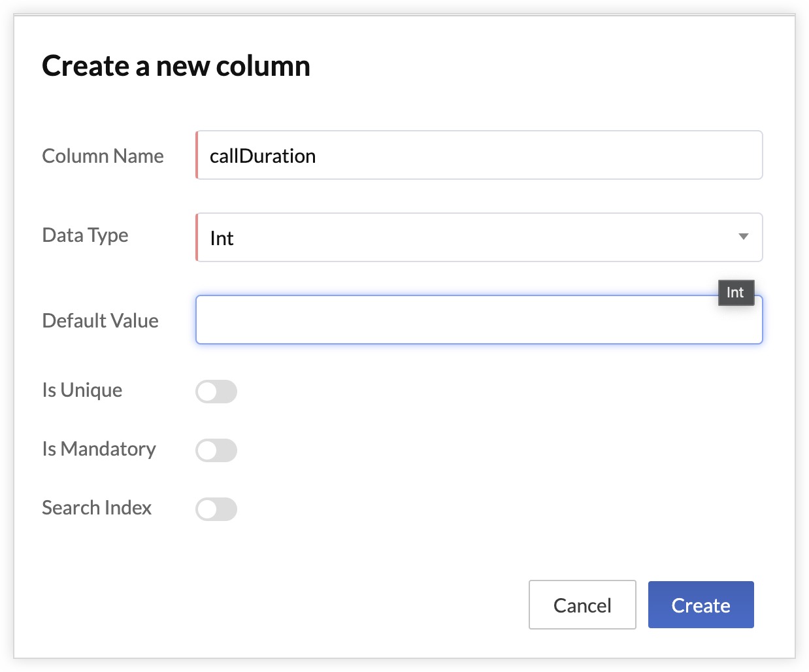Select the callDuration text in Column Name
This screenshot has width=809, height=672.
coord(262,156)
